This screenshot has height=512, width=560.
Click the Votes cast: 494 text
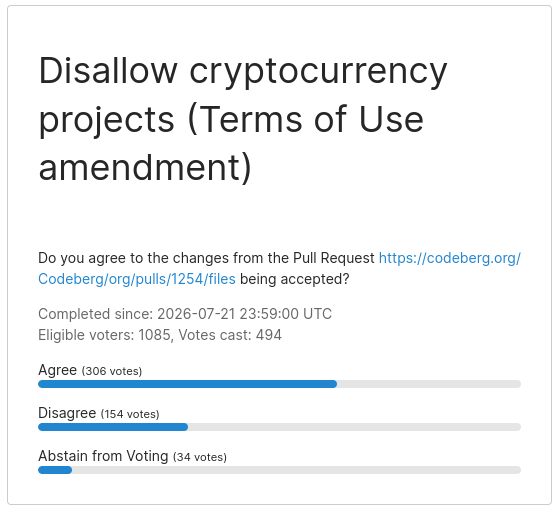coord(230,335)
